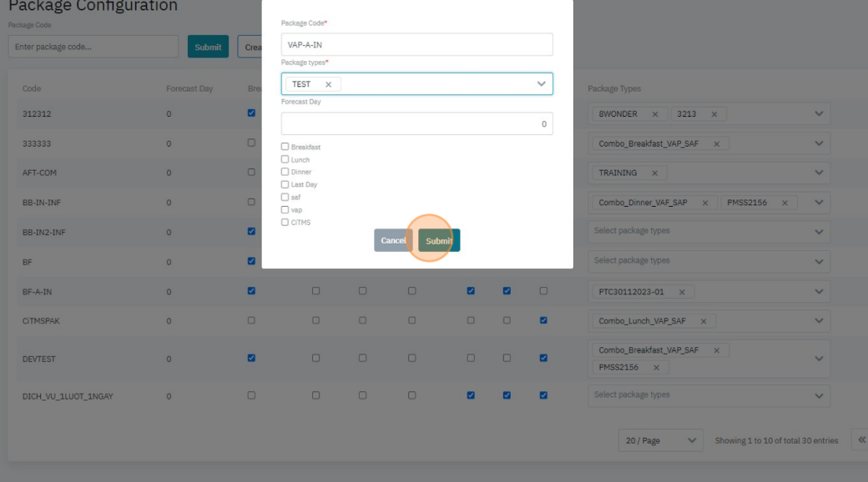This screenshot has width=868, height=482.
Task: Remove the TEST tag from Package types
Action: coord(328,84)
